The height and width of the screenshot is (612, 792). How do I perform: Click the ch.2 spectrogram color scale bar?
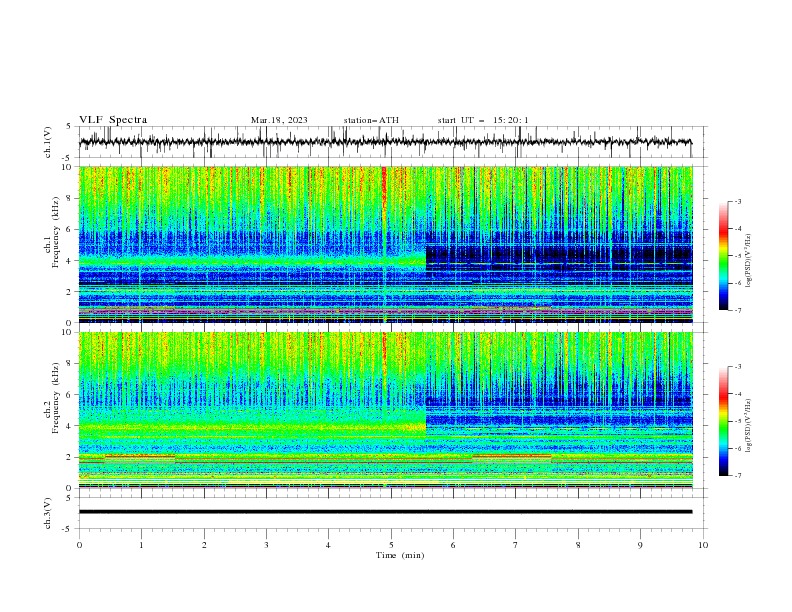click(724, 421)
